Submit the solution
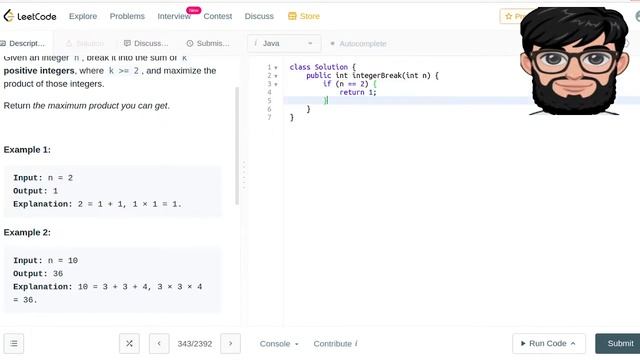 [618, 343]
